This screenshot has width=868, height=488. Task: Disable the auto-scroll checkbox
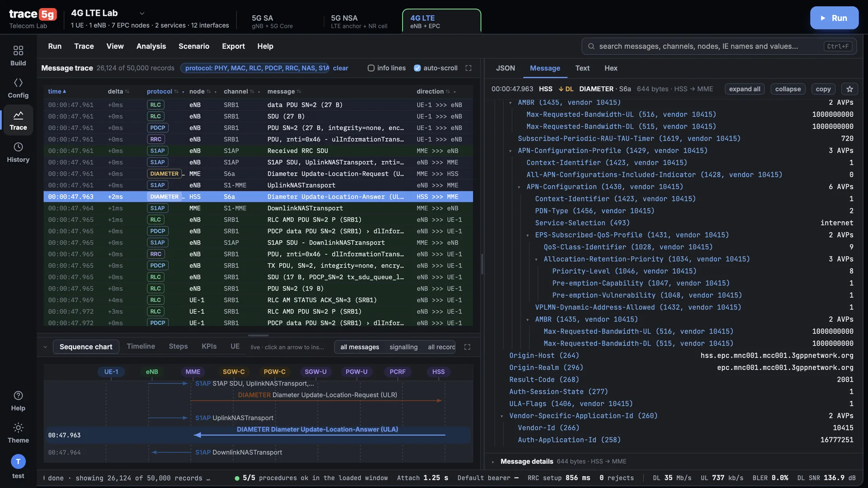tap(417, 68)
